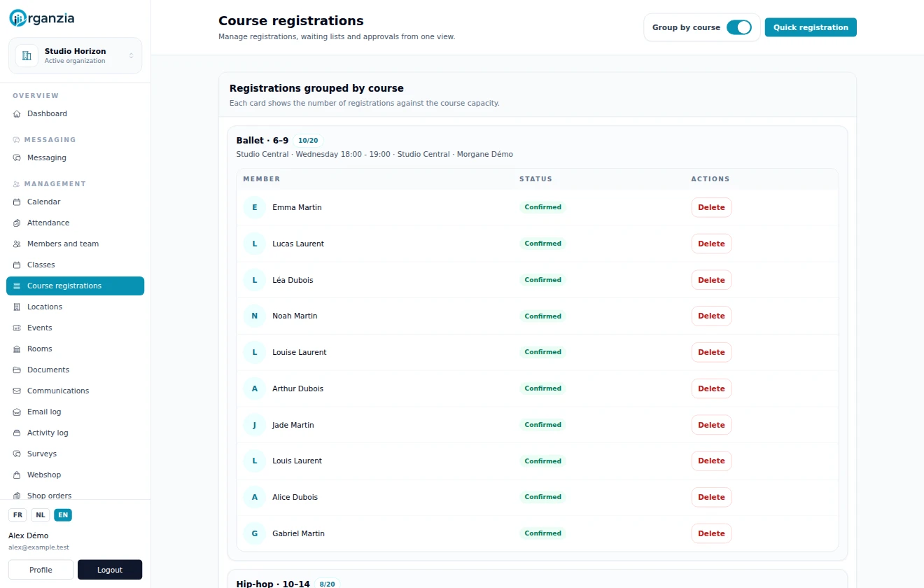
Task: Click Alice Dubois's Confirmed status badge
Action: click(x=543, y=497)
